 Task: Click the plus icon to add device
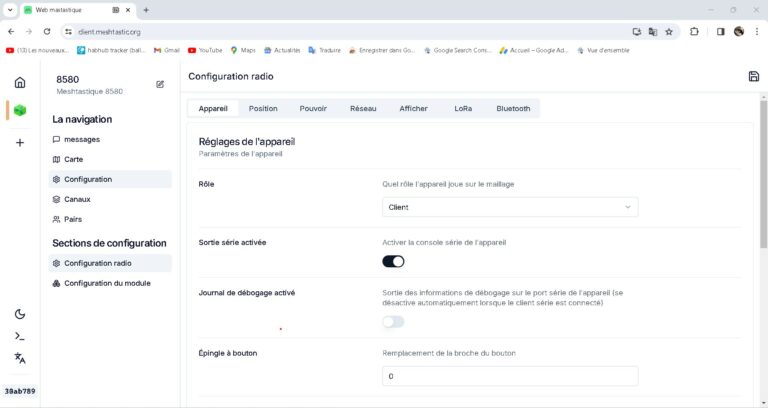20,143
